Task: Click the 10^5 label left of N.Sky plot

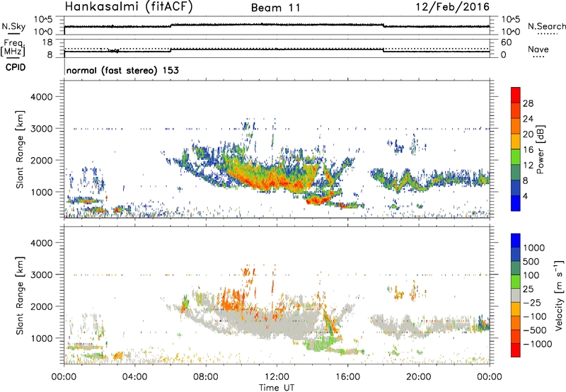Action: [43, 20]
